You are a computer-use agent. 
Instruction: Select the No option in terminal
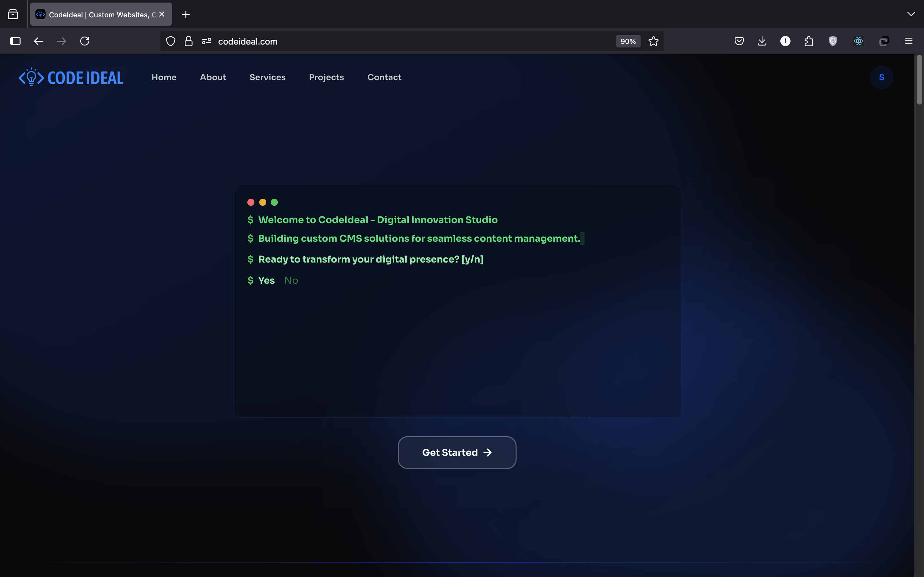[291, 280]
